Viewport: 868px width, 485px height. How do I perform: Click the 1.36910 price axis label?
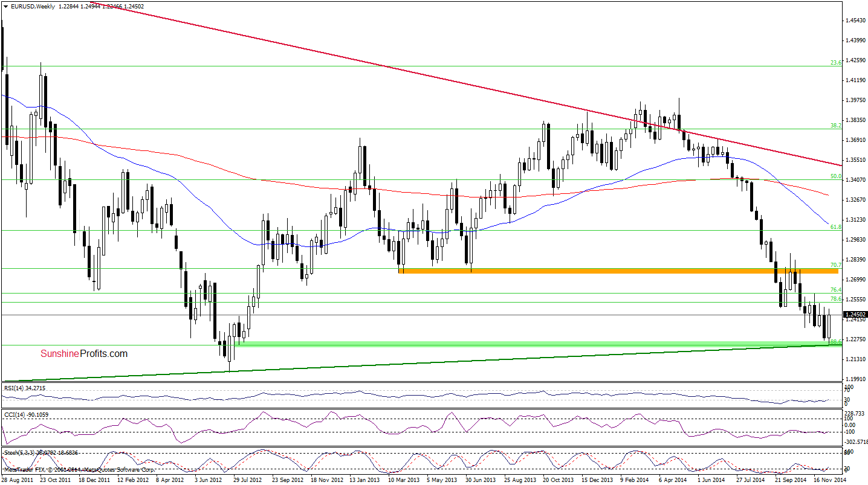pos(856,140)
